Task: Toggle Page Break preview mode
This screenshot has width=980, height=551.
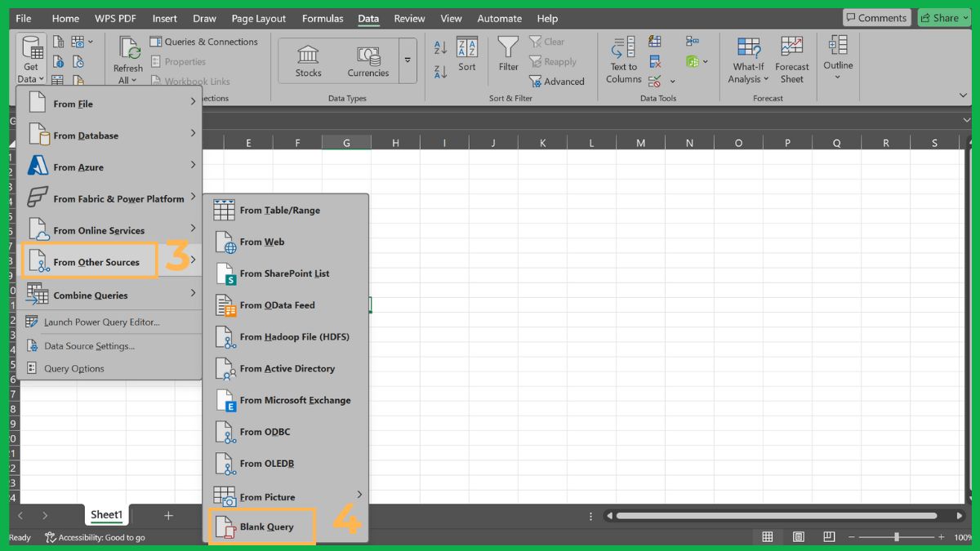Action: point(829,535)
